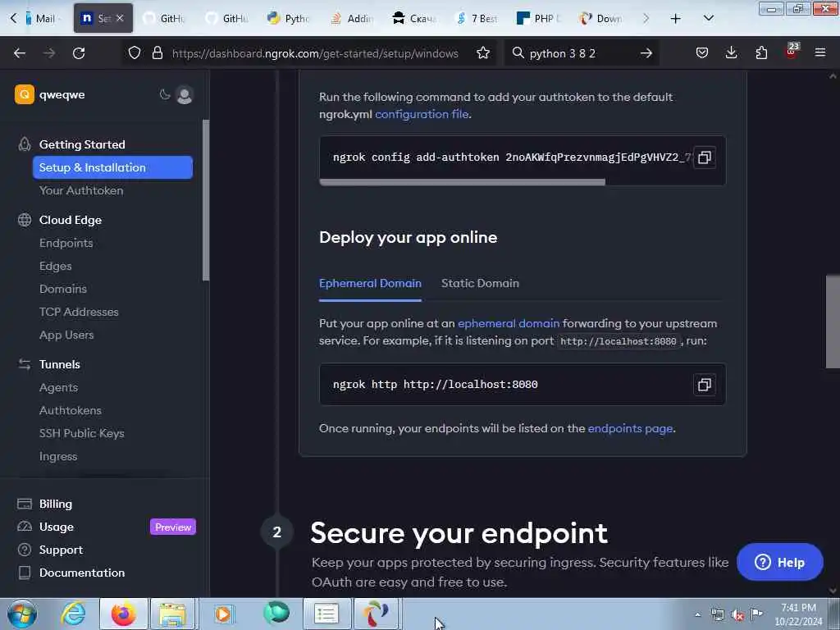Click the extension icon with 23 badge
The width and height of the screenshot is (840, 630).
click(792, 52)
